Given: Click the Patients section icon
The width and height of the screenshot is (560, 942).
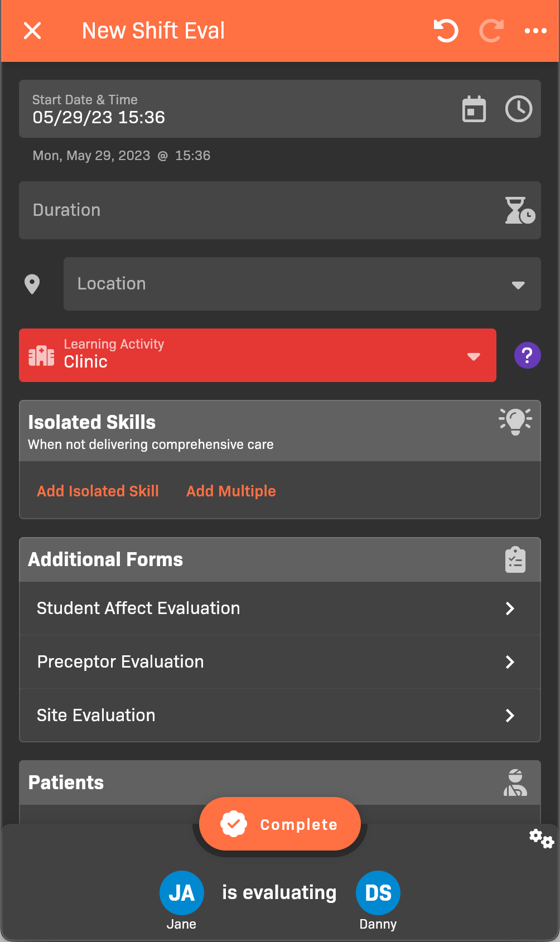Looking at the screenshot, I should [x=515, y=782].
